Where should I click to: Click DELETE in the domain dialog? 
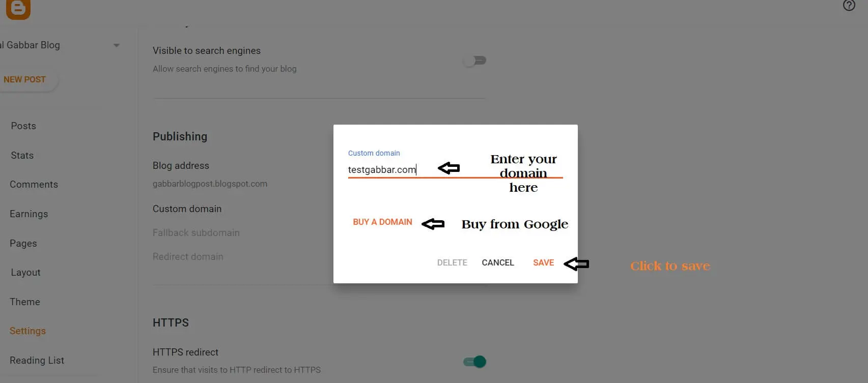pos(452,262)
